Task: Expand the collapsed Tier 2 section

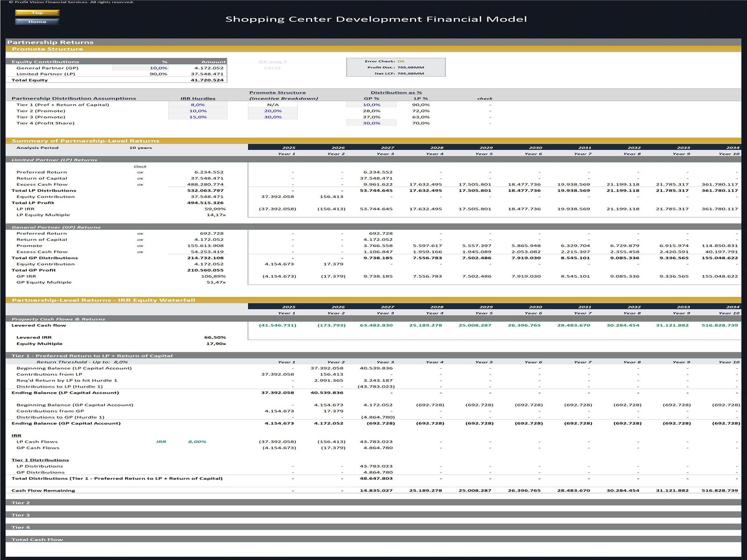Action: [x=21, y=503]
